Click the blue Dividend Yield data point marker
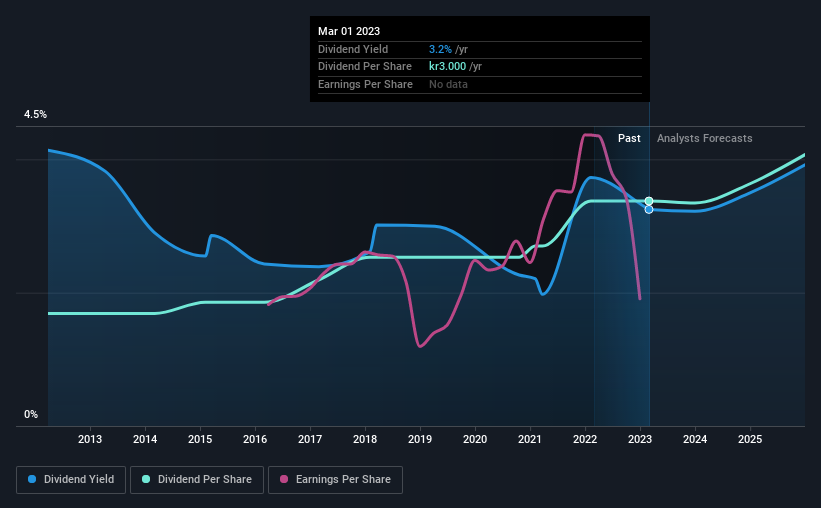 (649, 209)
